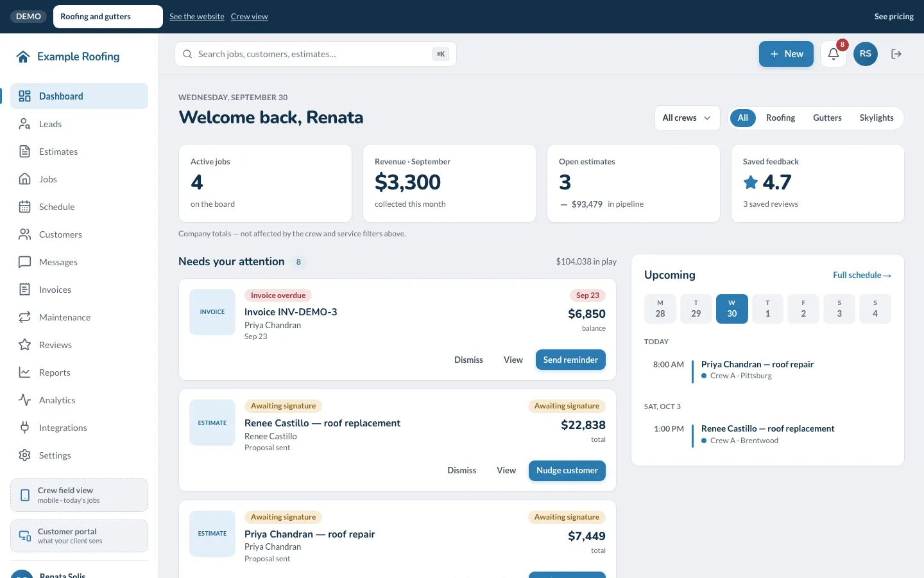Expand the All crews dropdown

(x=687, y=118)
